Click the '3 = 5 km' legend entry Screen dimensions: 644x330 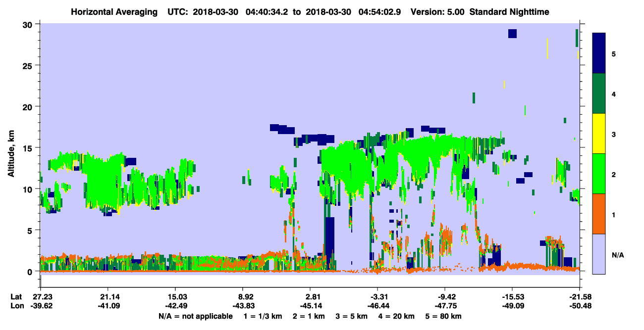[352, 316]
